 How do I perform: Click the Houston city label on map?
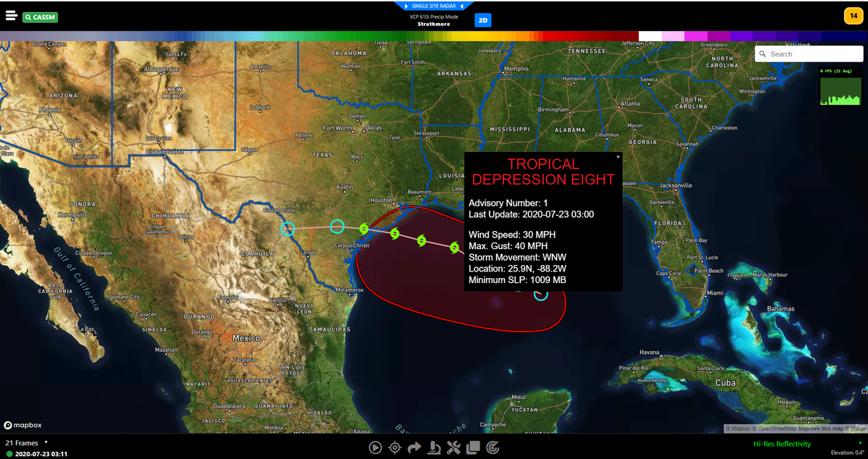pyautogui.click(x=380, y=200)
